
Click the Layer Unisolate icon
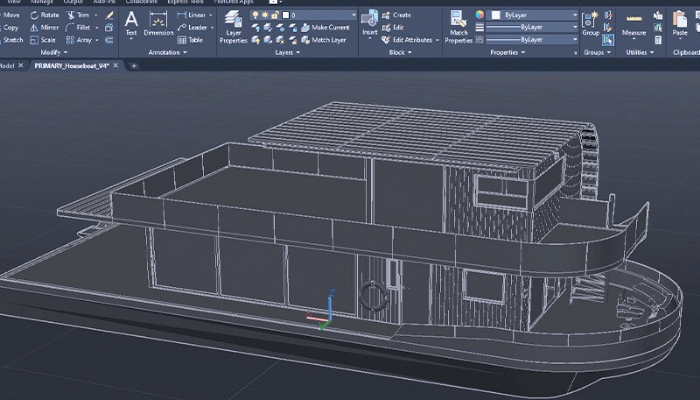(x=268, y=40)
